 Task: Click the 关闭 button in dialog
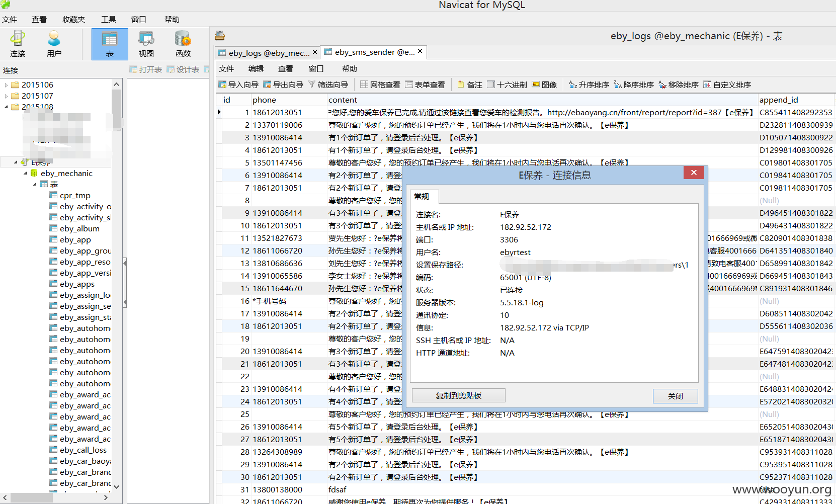click(676, 396)
